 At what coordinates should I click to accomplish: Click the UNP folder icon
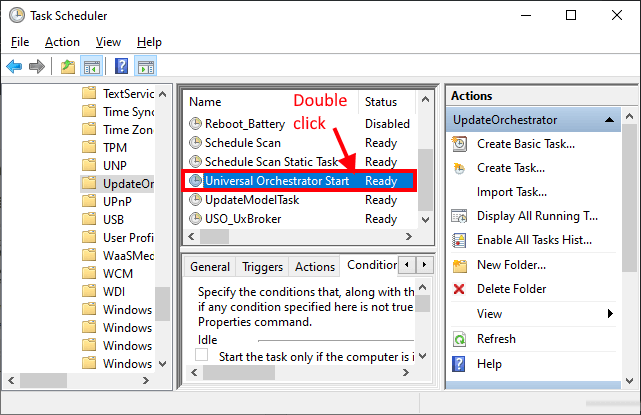[x=89, y=165]
